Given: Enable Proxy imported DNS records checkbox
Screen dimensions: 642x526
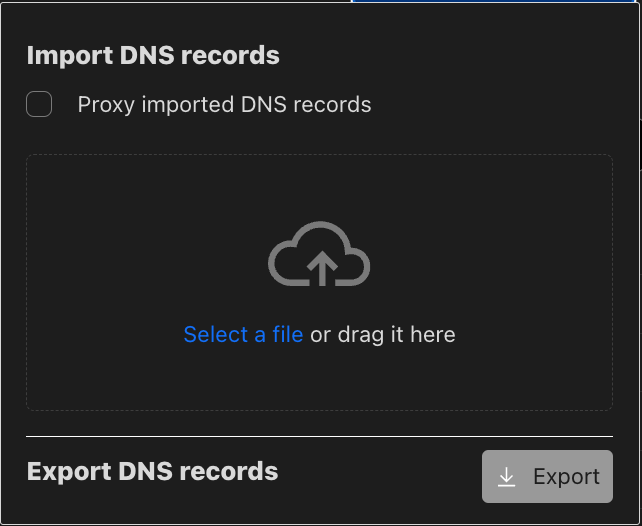Looking at the screenshot, I should tap(39, 104).
